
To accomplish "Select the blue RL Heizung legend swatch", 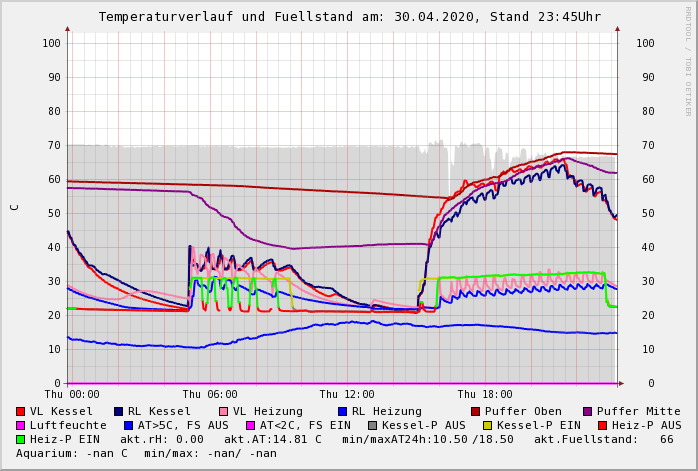I will tap(341, 412).
